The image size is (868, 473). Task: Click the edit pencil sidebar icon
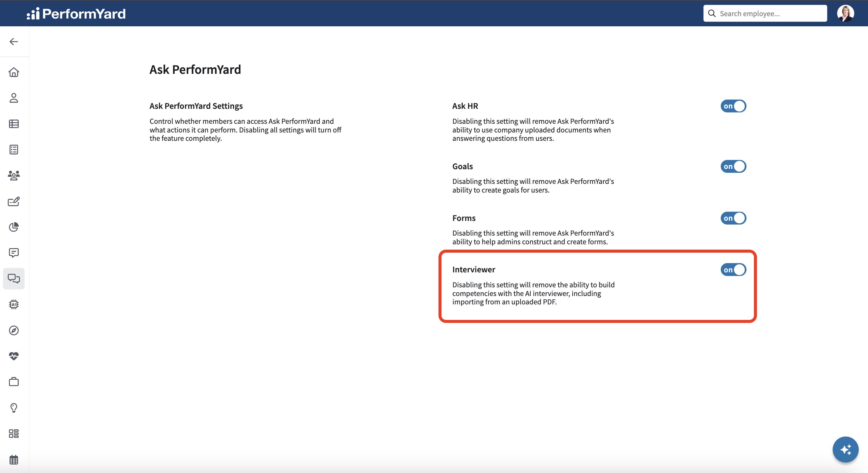tap(14, 201)
